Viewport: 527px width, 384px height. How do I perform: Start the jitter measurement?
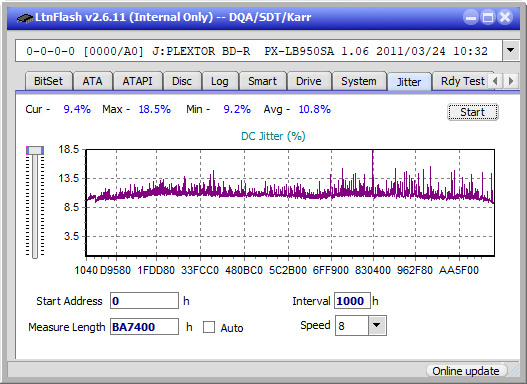pyautogui.click(x=473, y=112)
